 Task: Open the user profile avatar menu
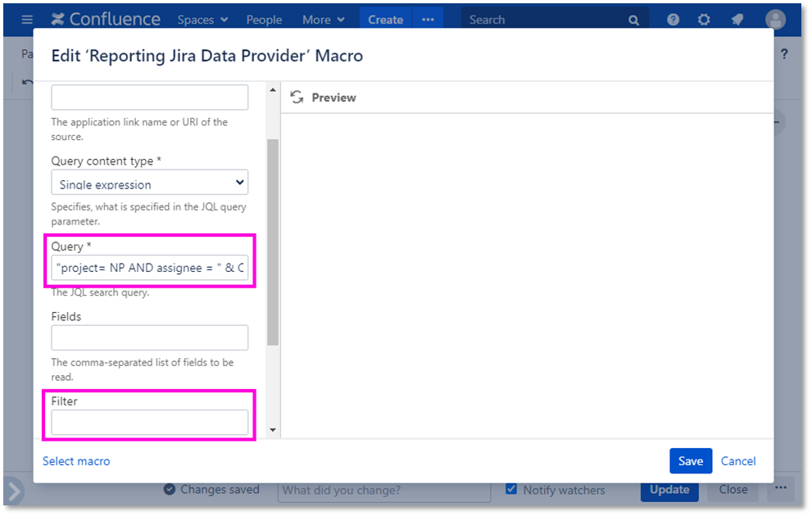pyautogui.click(x=775, y=20)
